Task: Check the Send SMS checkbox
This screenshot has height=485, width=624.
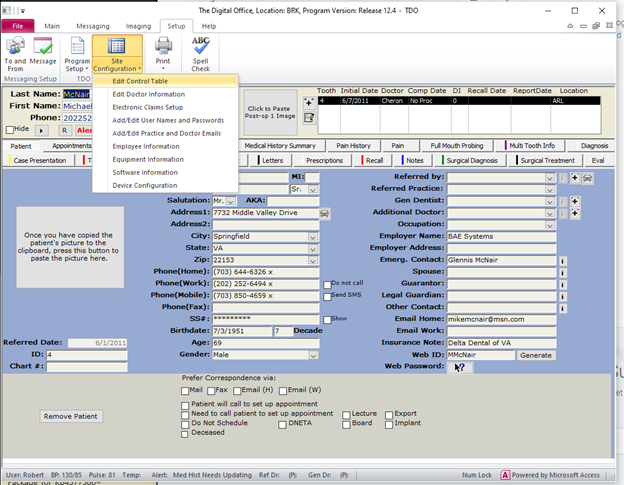Action: click(x=326, y=297)
